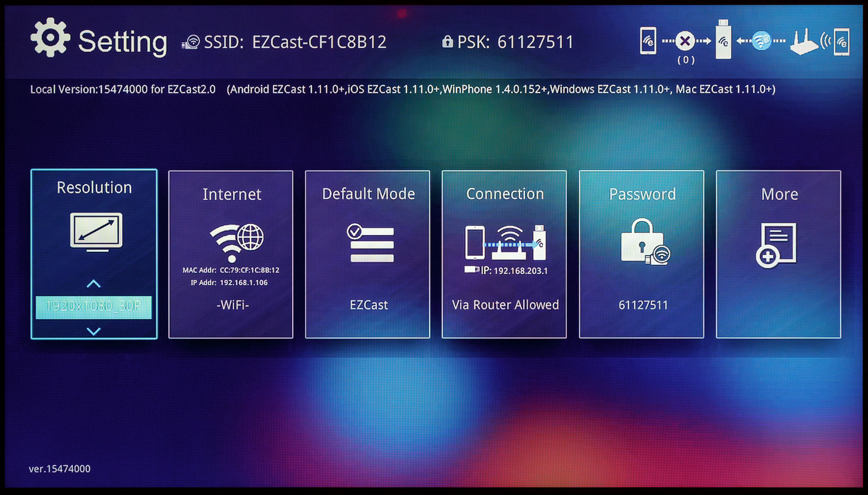Click the -WiFi- label in the Internet tile
Image resolution: width=868 pixels, height=495 pixels.
coord(232,305)
